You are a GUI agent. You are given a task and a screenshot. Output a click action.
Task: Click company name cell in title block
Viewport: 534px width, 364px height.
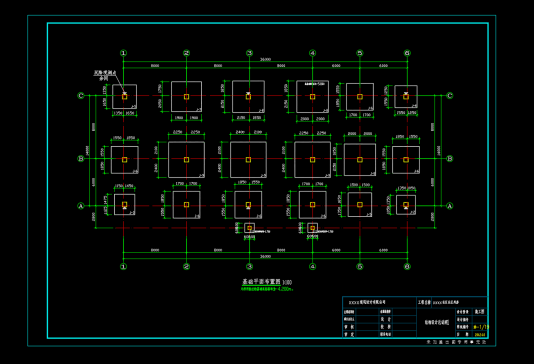coord(379,302)
